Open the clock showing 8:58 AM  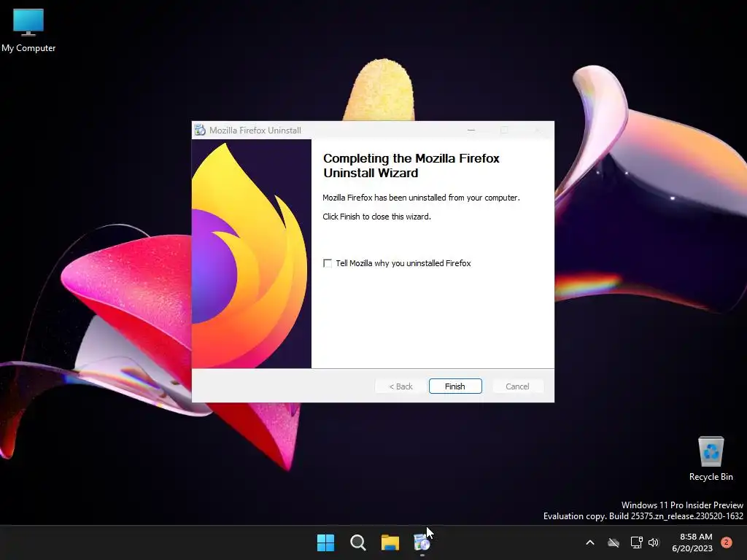(692, 542)
